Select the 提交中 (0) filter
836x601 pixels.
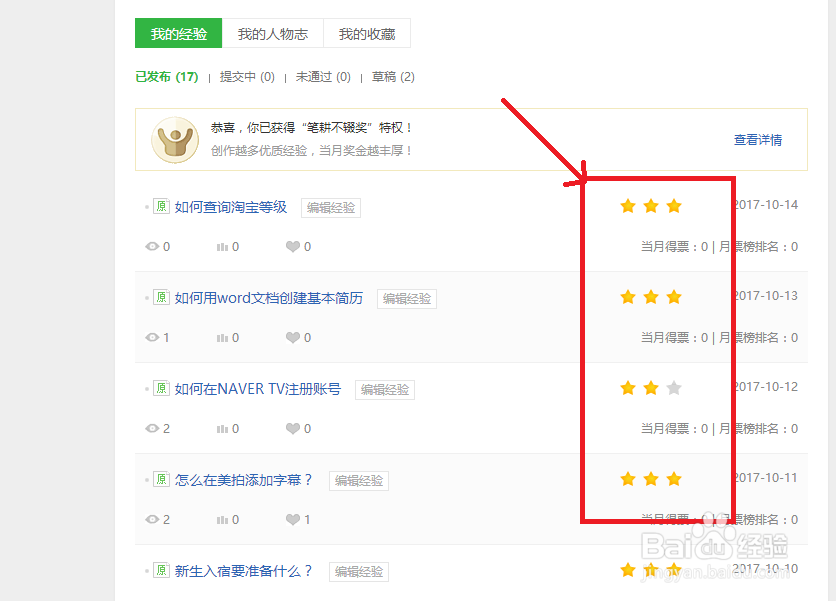click(246, 76)
